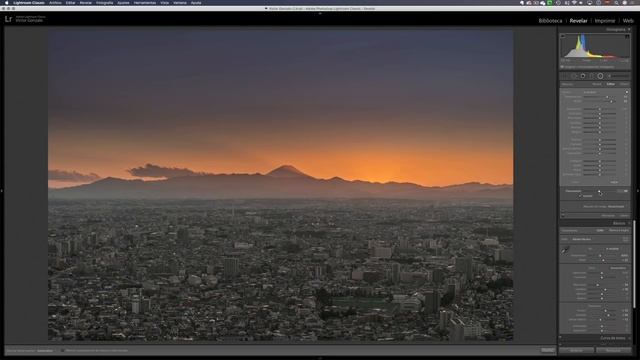Screen dimensions: 640x360
Task: Toggle the Invertir mask checkbox
Action: (580, 196)
